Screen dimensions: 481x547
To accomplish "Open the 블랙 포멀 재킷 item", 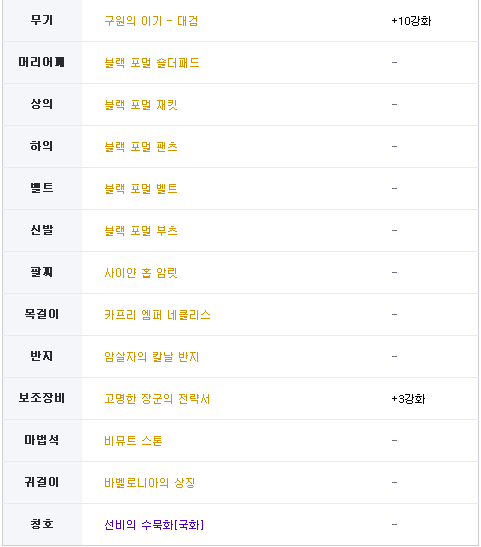I will (x=141, y=105).
